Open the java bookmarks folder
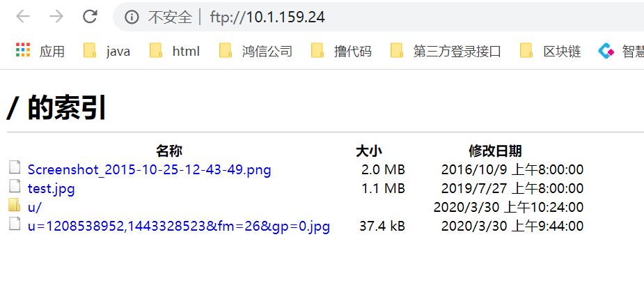The width and height of the screenshot is (644, 299). click(107, 51)
